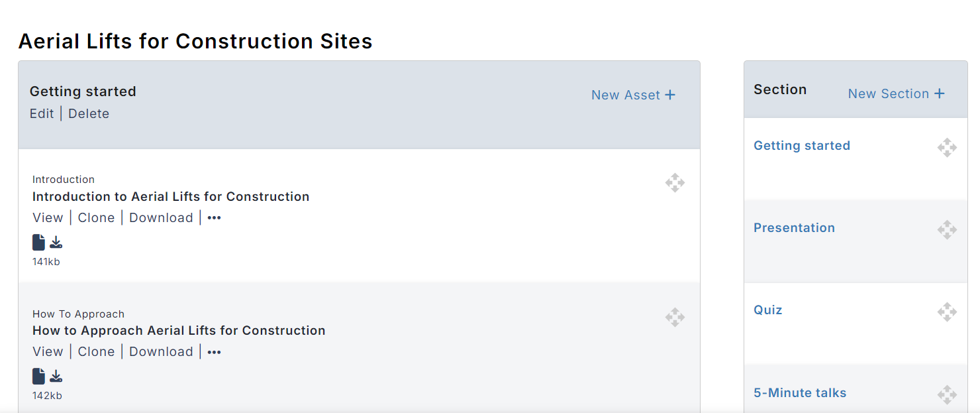Click the move handle beside Getting started section
980x413 pixels.
click(947, 148)
